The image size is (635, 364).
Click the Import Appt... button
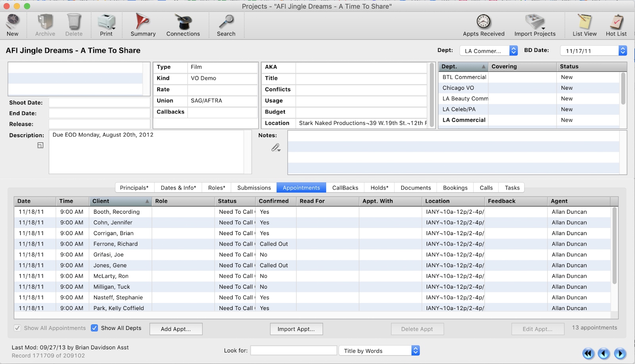click(296, 329)
